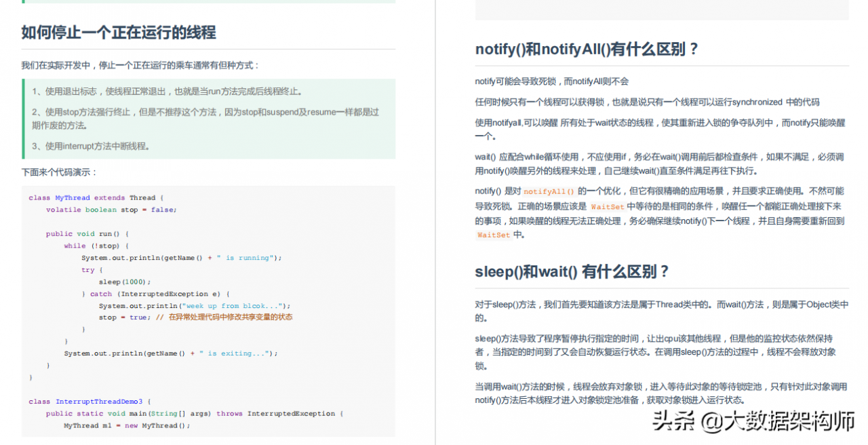Click the orange code comment '在异常处理代码中修改共享变量的状态'
The height and width of the screenshot is (445, 868).
231,317
